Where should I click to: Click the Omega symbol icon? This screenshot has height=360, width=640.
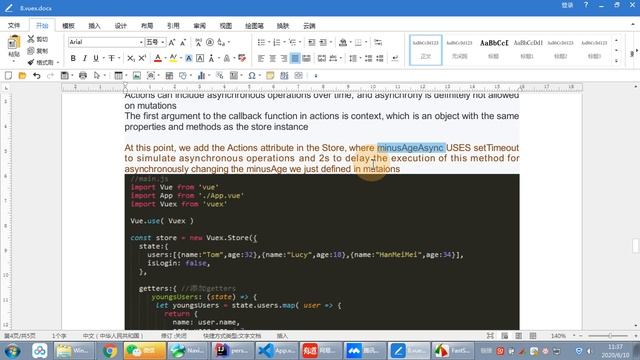click(252, 76)
